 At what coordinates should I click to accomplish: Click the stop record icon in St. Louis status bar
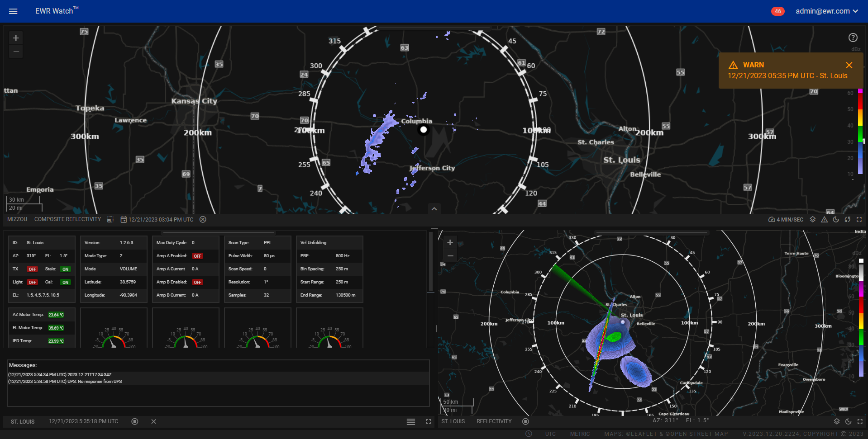tap(134, 421)
